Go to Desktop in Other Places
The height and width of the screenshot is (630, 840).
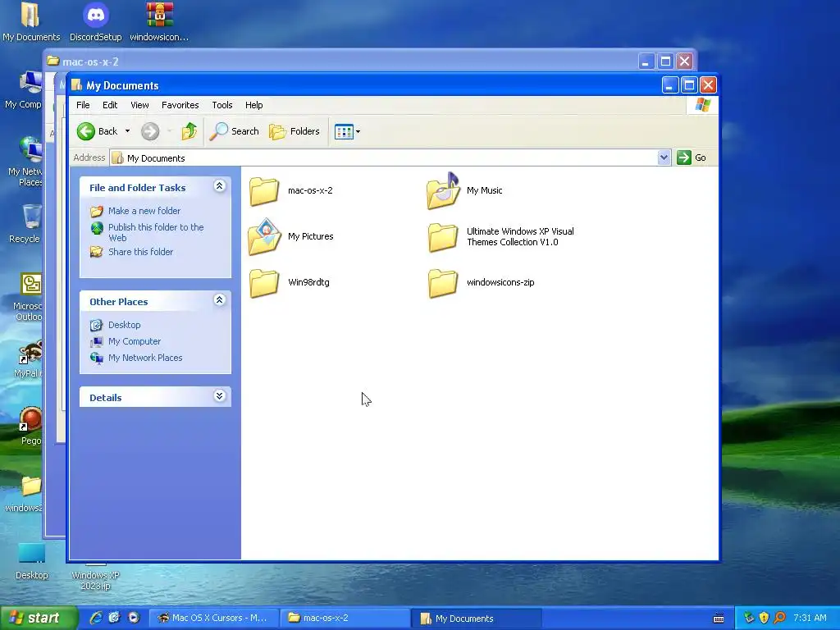pyautogui.click(x=125, y=325)
